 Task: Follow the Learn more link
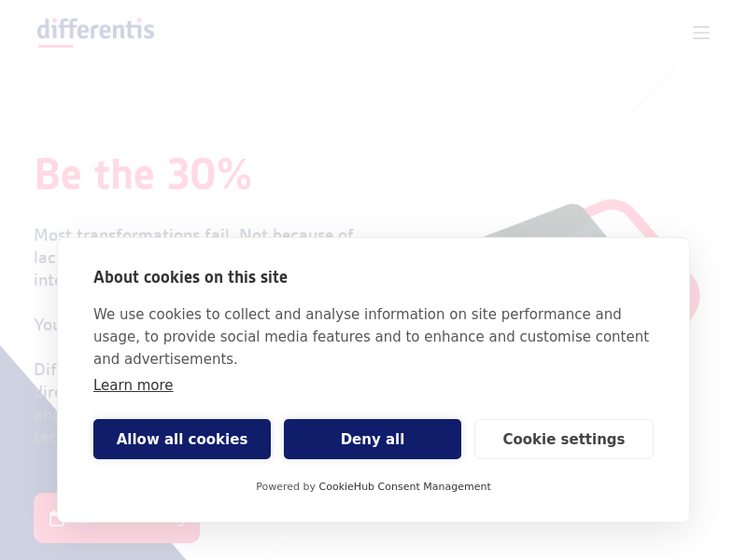(x=133, y=385)
